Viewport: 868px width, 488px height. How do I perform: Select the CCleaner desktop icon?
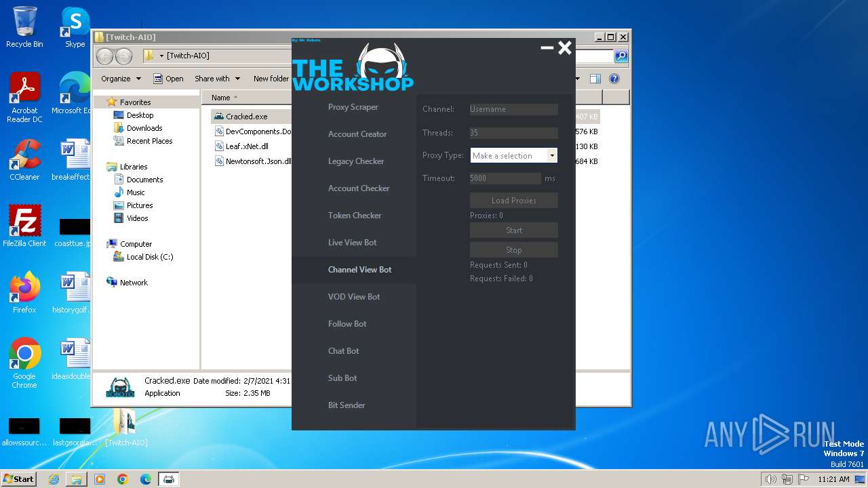click(x=24, y=160)
